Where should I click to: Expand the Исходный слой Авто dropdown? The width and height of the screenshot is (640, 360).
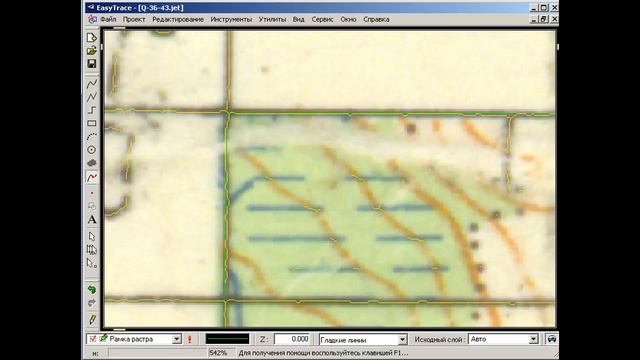[533, 339]
